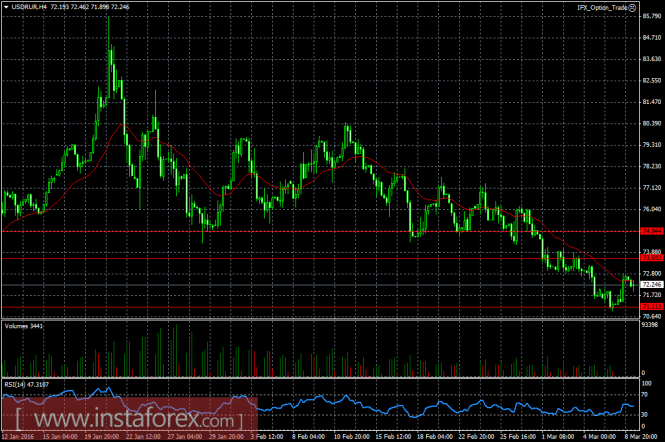
Task: Click the 77.120 price scale value
Action: [x=652, y=188]
